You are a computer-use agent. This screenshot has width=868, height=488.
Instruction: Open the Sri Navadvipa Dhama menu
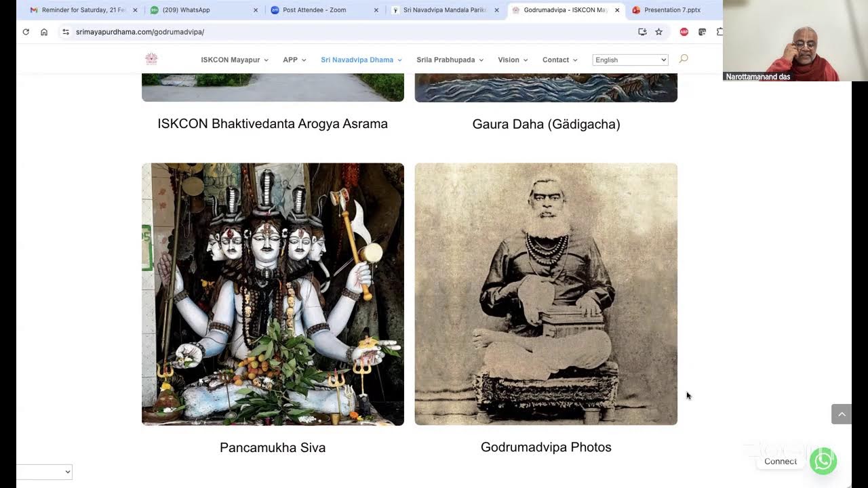coord(361,60)
